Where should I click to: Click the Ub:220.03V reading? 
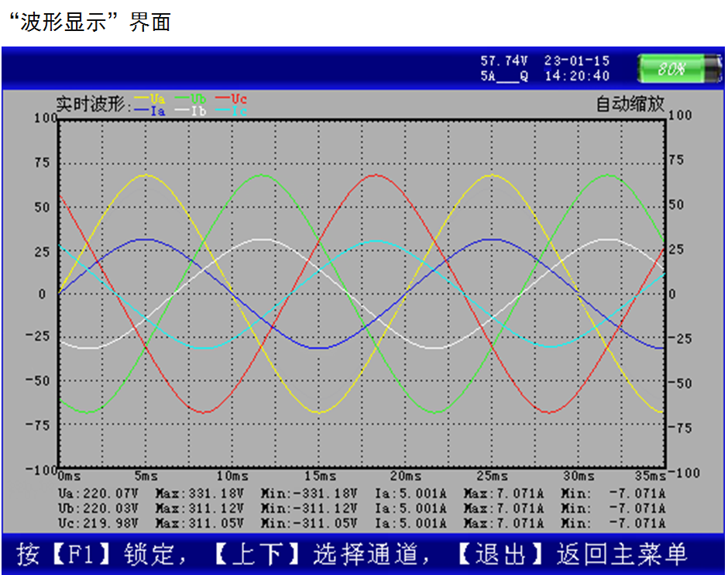pyautogui.click(x=98, y=508)
